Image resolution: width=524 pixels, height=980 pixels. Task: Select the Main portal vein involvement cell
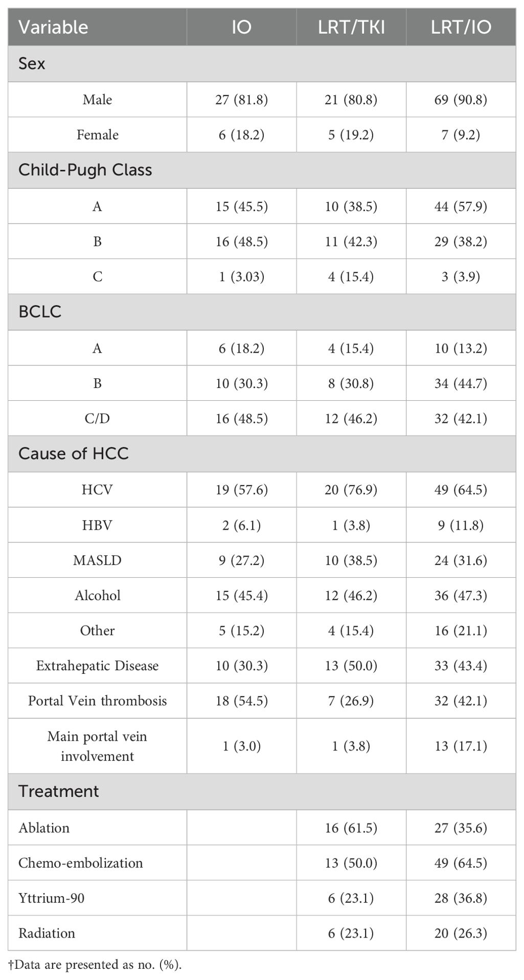coord(97,746)
